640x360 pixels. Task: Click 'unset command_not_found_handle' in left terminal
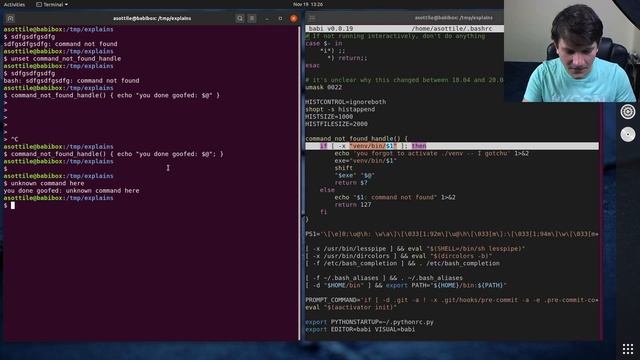(66, 59)
